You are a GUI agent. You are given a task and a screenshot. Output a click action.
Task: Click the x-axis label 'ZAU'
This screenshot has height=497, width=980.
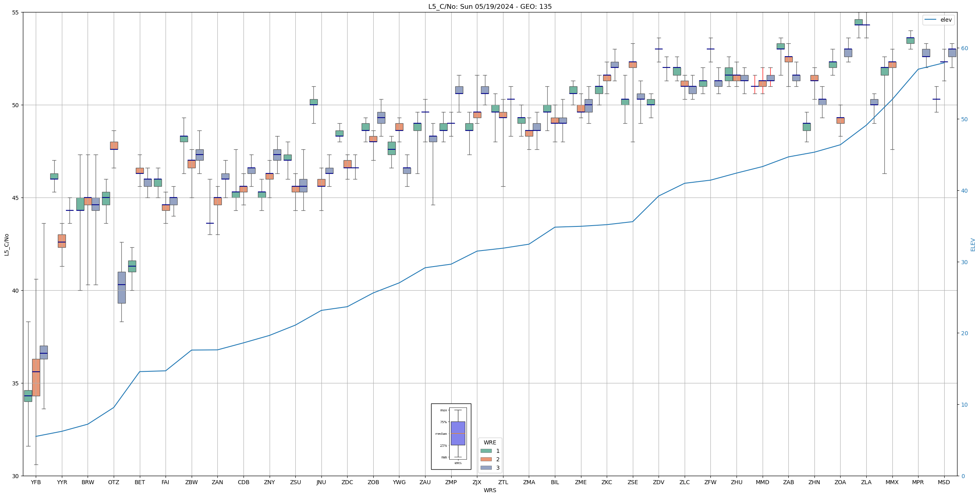click(425, 482)
